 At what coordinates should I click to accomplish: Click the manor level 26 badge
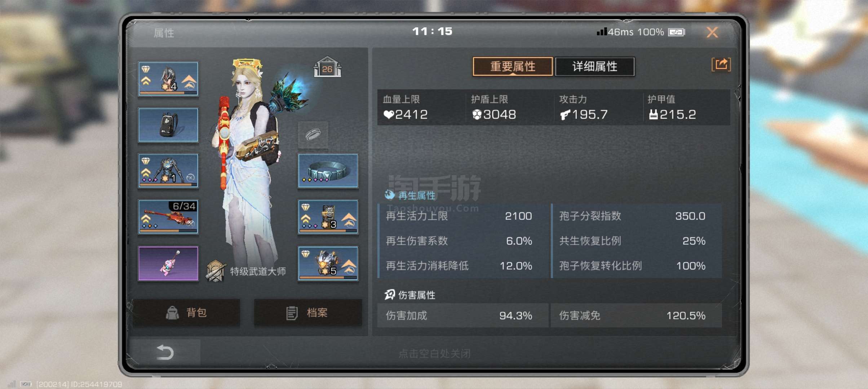tap(327, 67)
